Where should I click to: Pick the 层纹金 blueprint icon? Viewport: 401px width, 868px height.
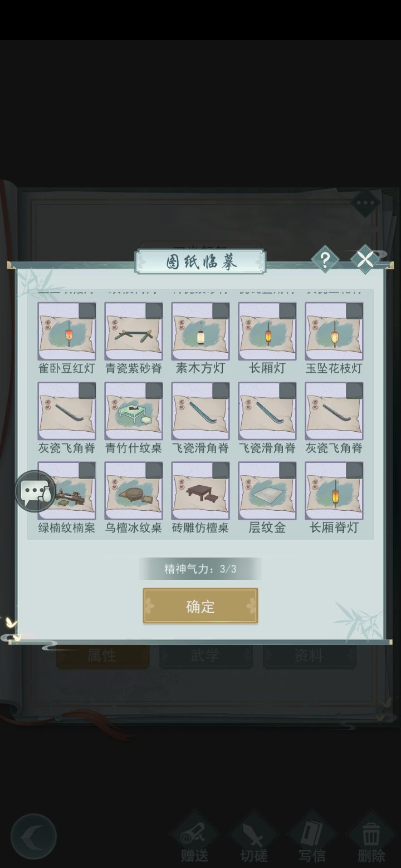tap(267, 490)
